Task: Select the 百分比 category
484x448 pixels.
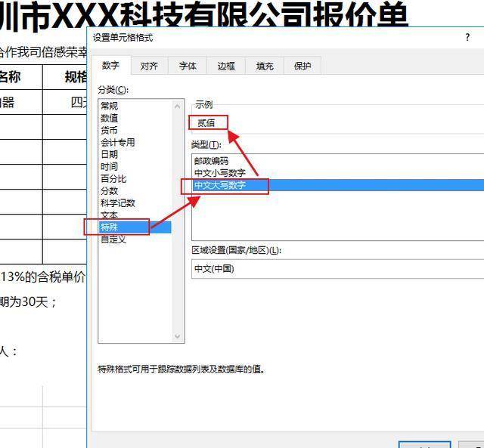Action: 113,179
